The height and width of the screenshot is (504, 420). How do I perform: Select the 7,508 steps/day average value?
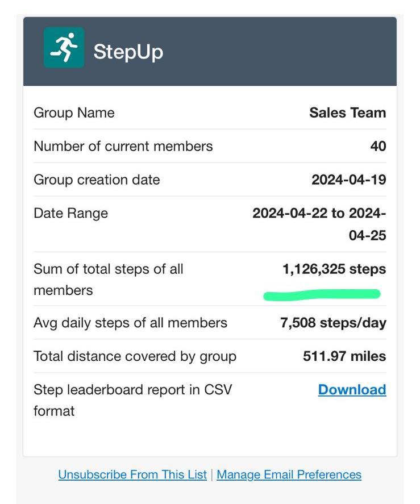pos(333,323)
